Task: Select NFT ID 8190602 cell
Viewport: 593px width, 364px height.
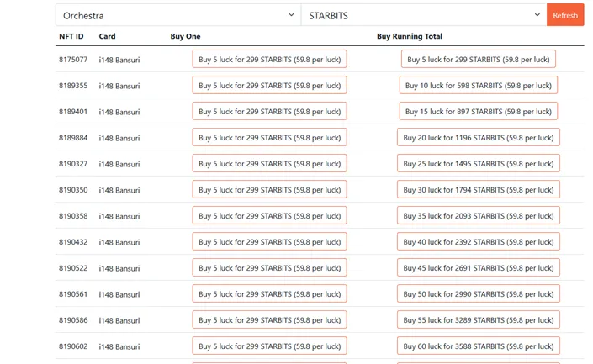Action: 73,346
